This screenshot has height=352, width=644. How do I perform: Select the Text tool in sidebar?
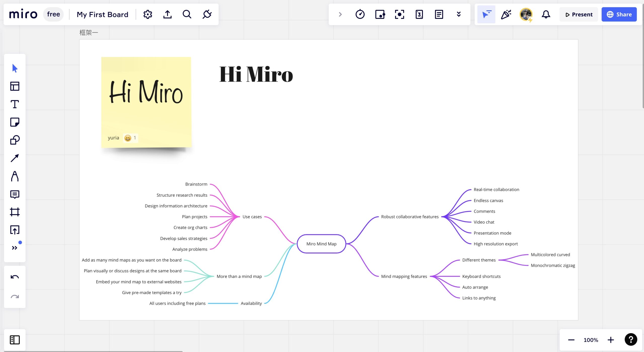point(15,104)
